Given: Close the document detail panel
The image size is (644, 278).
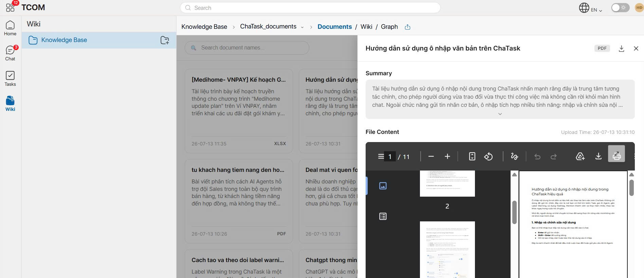Looking at the screenshot, I should click(x=636, y=48).
